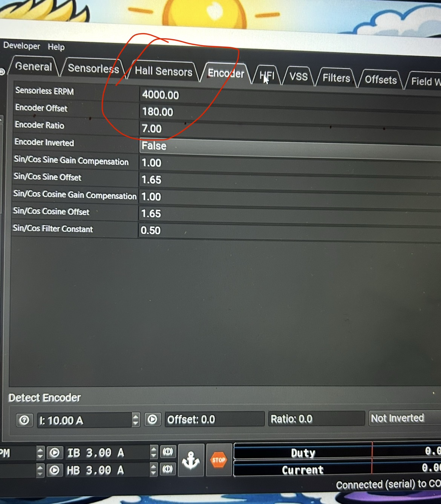
Task: Click the Encoder Offset label
Action: [41, 108]
